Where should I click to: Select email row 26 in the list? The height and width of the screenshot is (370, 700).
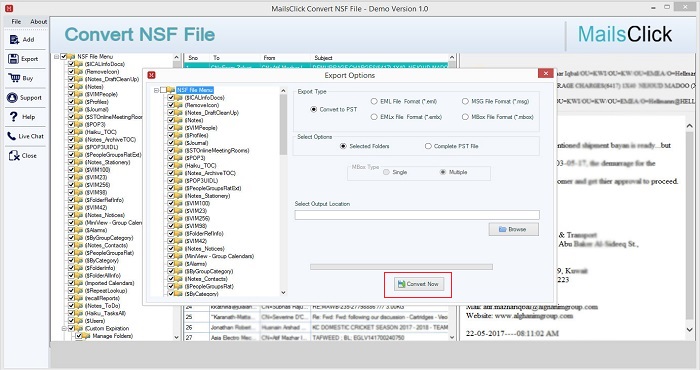click(x=316, y=327)
